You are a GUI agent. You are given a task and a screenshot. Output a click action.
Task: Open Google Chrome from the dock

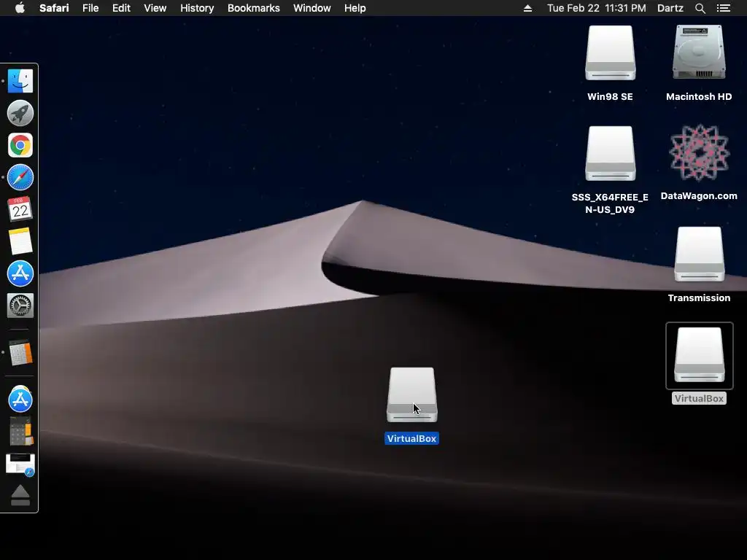[20, 145]
